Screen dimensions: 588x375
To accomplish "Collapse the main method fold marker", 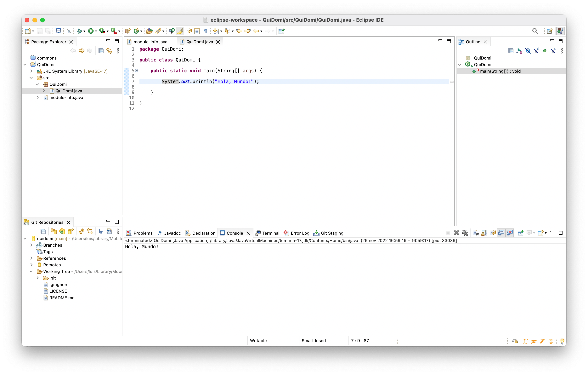I will 137,71.
